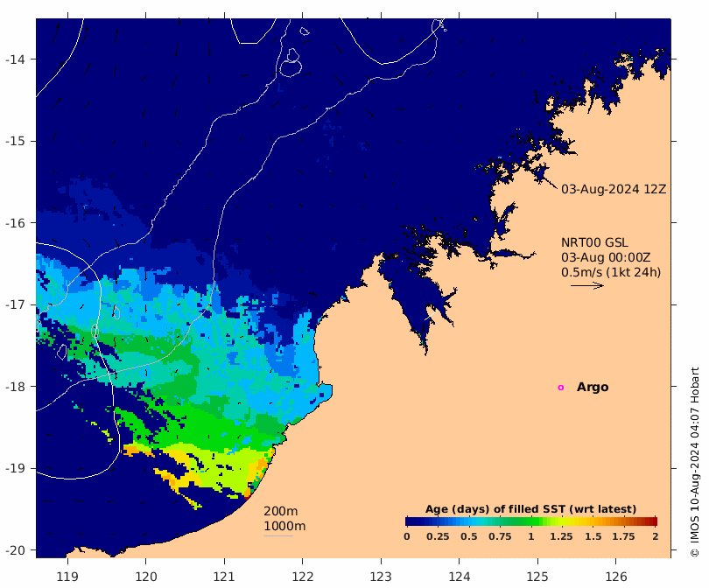Click the double-ringed island contour near latitude -14
Screen dimensions: 709x588
[291, 63]
